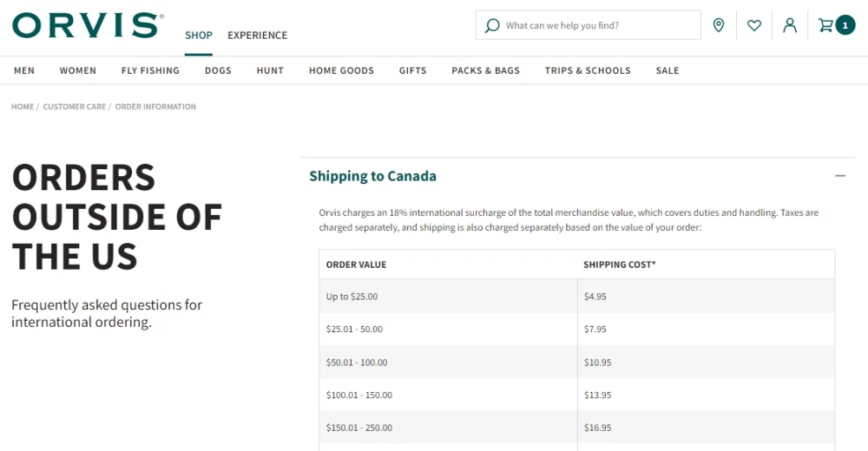868x451 pixels.
Task: Browse the Trips & Schools menu
Action: (x=588, y=70)
